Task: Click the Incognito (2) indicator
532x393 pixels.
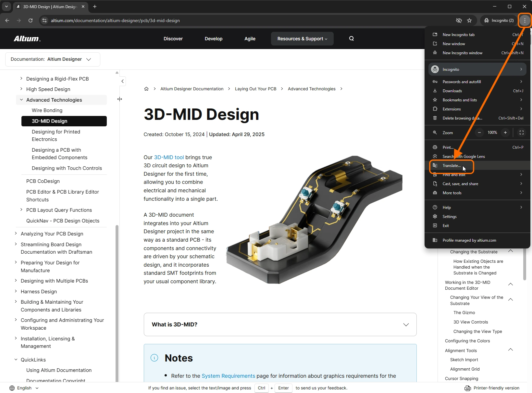Action: coord(499,20)
